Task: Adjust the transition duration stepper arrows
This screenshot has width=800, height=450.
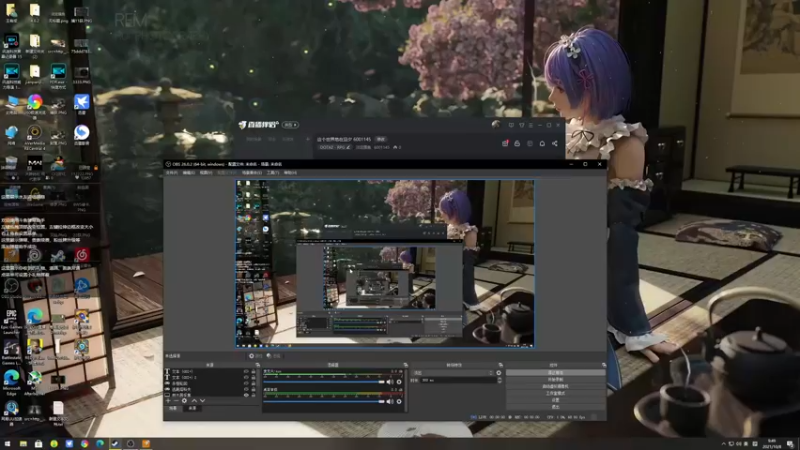Action: click(499, 380)
